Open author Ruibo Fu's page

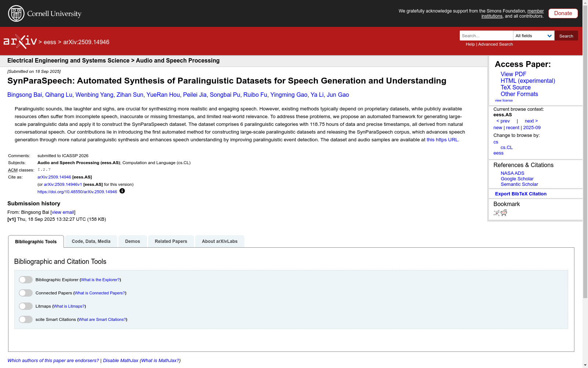click(x=255, y=95)
